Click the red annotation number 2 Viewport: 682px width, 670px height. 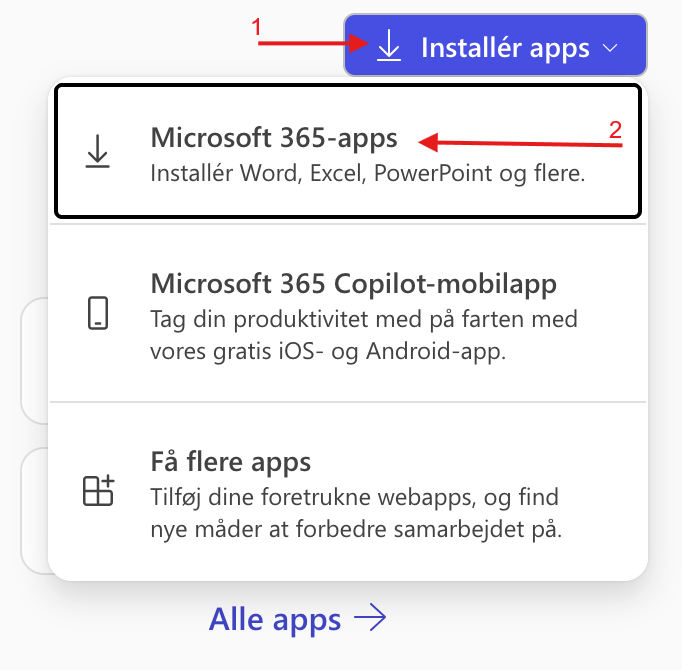coord(616,129)
